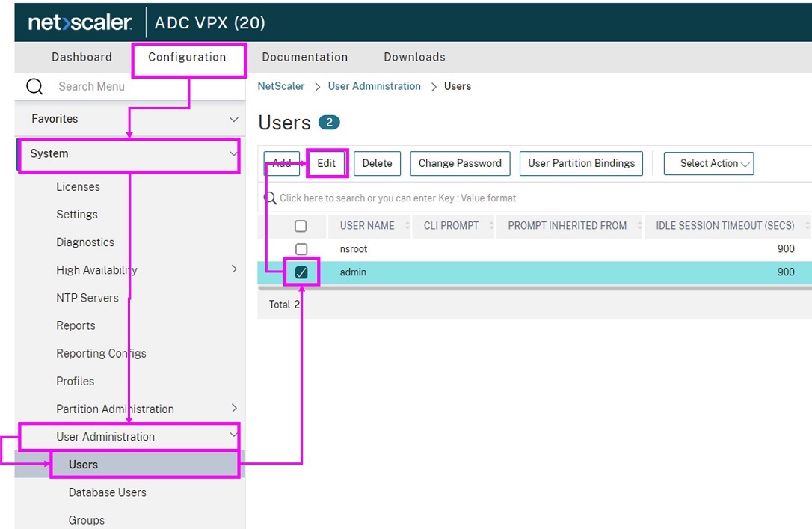Switch to the Dashboard tab
This screenshot has height=529, width=812.
coord(81,57)
